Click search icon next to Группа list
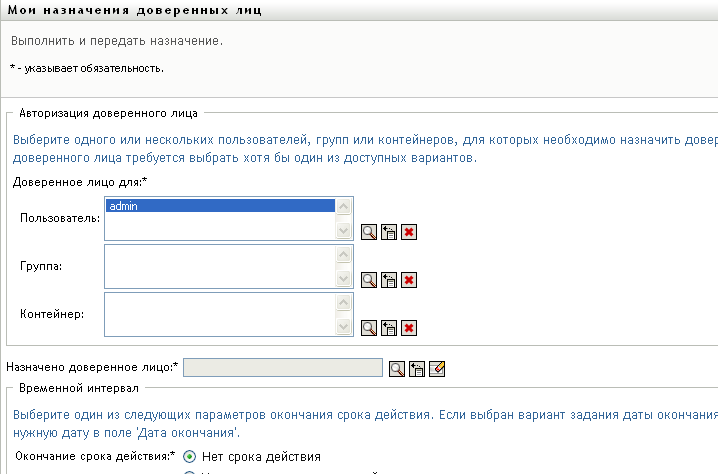Screen dimensions: 718x474 [x=368, y=280]
